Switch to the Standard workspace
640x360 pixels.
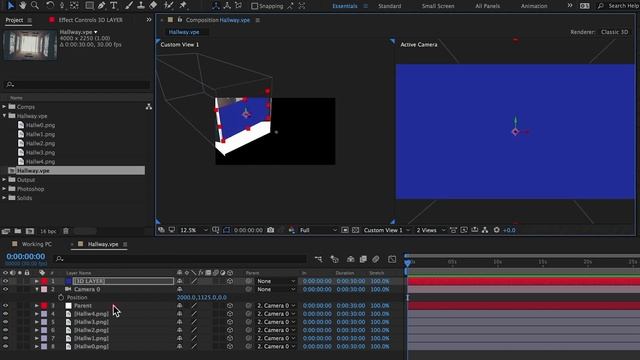pyautogui.click(x=389, y=6)
